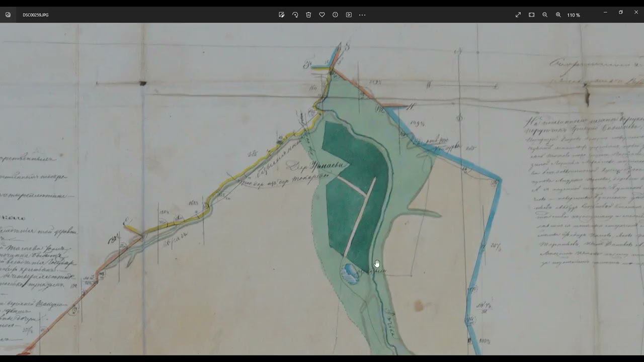Show file info with the info icon
This screenshot has height=362, width=644.
(335, 15)
